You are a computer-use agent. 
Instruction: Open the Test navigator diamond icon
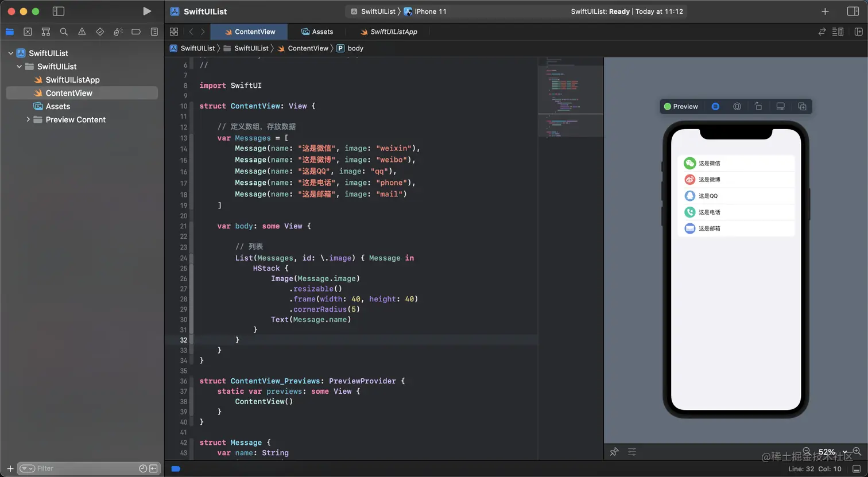(100, 32)
